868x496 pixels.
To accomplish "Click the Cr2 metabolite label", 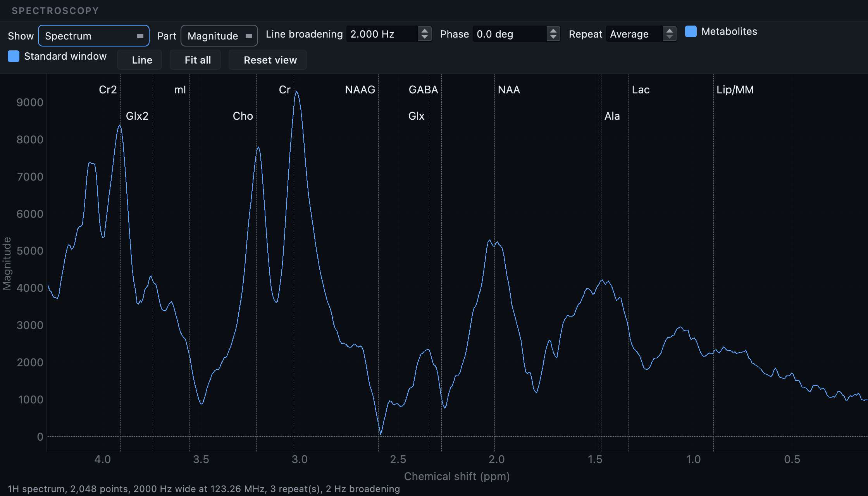I will coord(108,90).
